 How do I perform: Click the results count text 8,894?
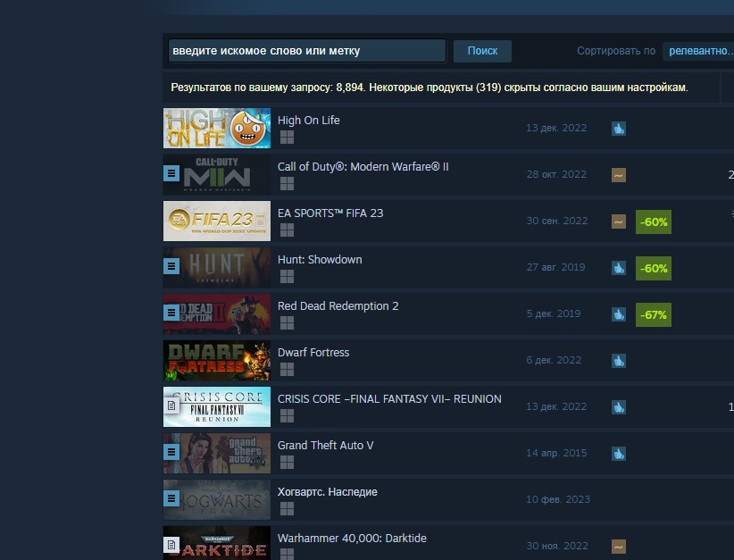pos(349,88)
